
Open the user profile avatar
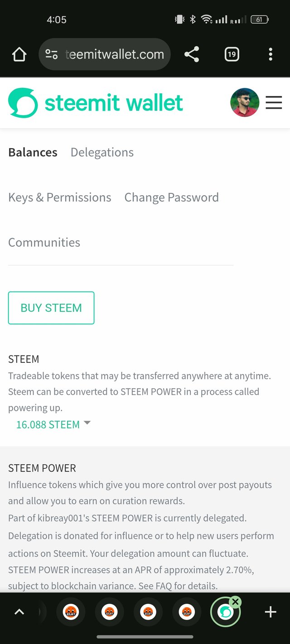point(245,102)
